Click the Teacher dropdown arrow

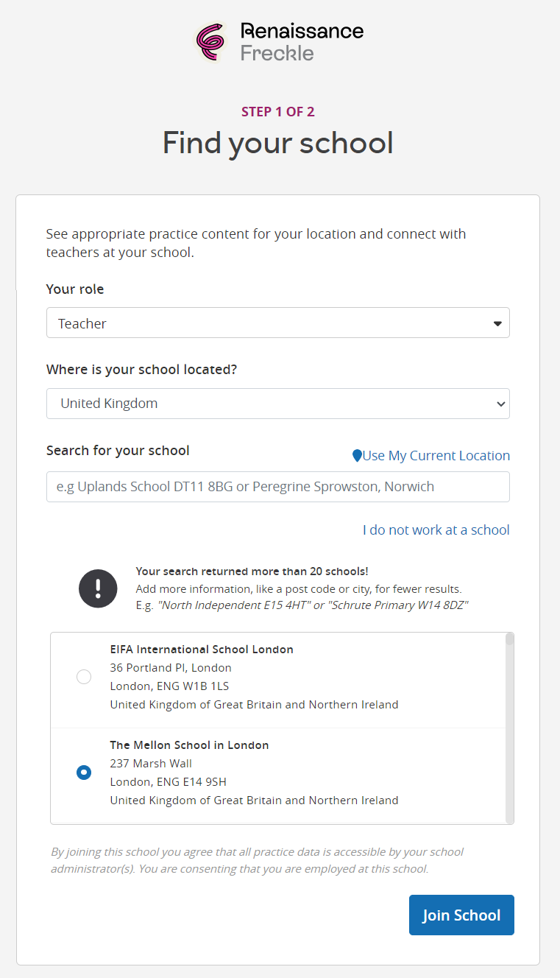click(497, 323)
